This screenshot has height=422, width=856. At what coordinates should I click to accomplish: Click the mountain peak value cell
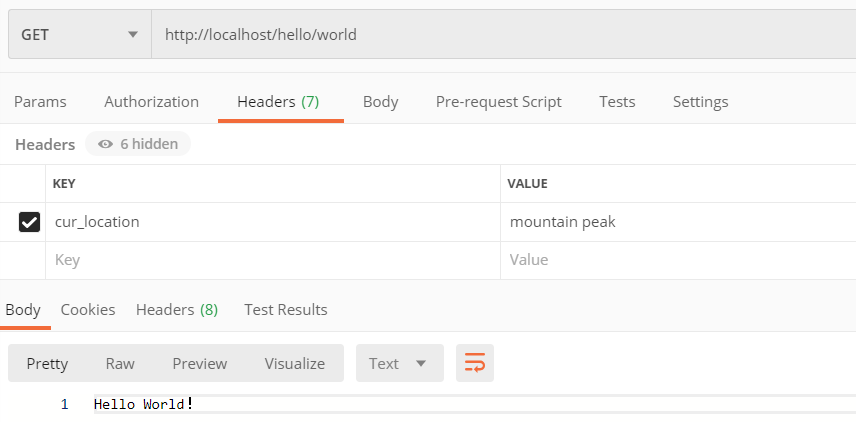(678, 222)
